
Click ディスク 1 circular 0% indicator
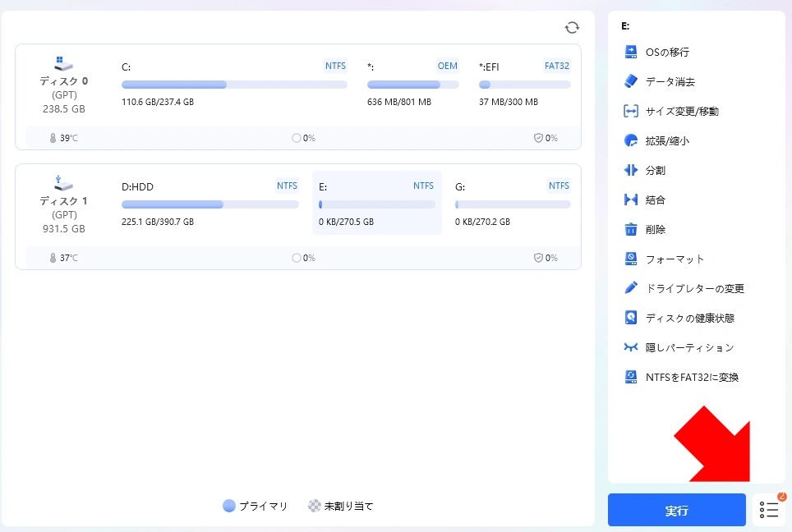tap(297, 258)
